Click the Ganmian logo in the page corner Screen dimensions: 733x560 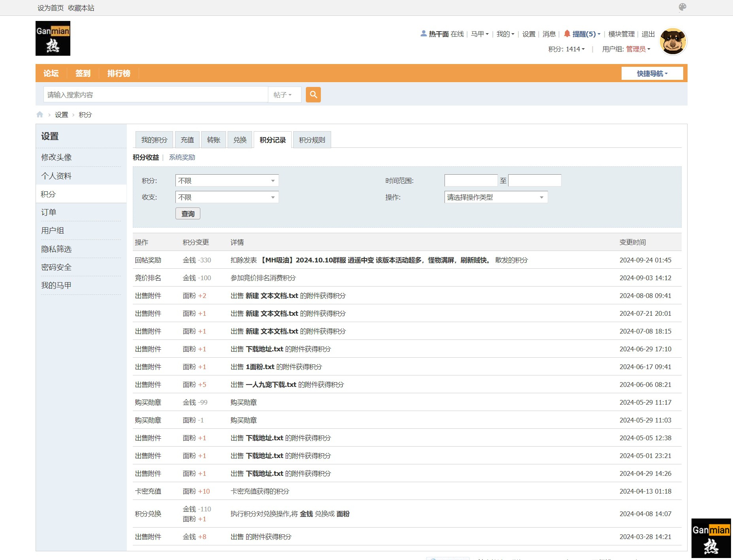point(711,538)
